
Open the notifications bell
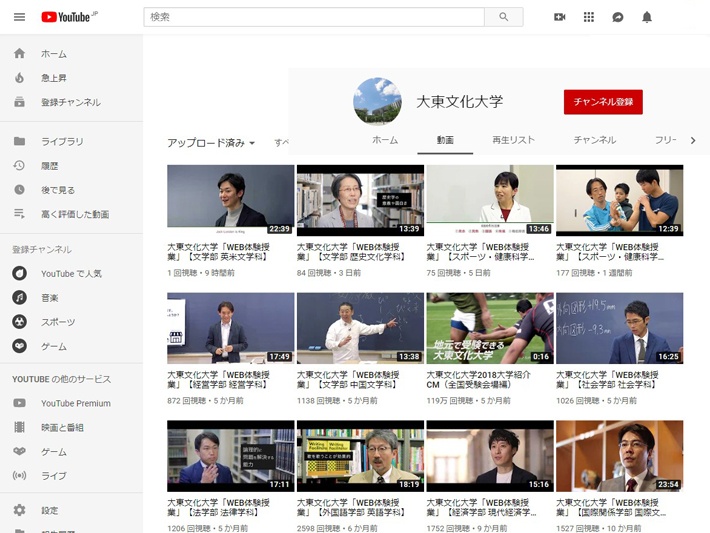pyautogui.click(x=647, y=17)
